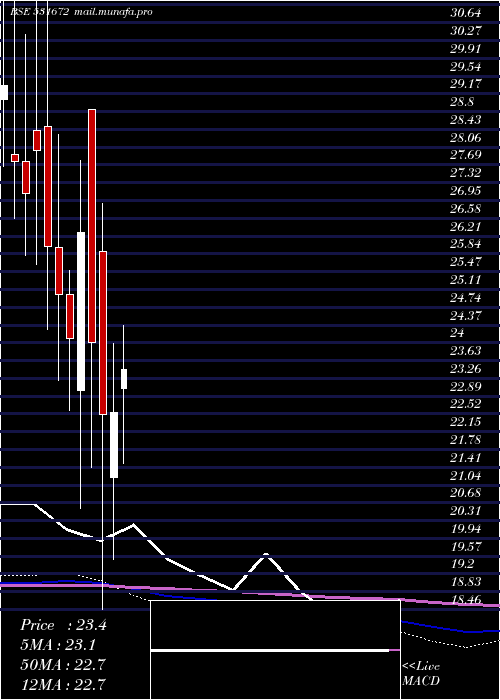
Task: Click the 24.37 price axis label
Action: (x=466, y=315)
